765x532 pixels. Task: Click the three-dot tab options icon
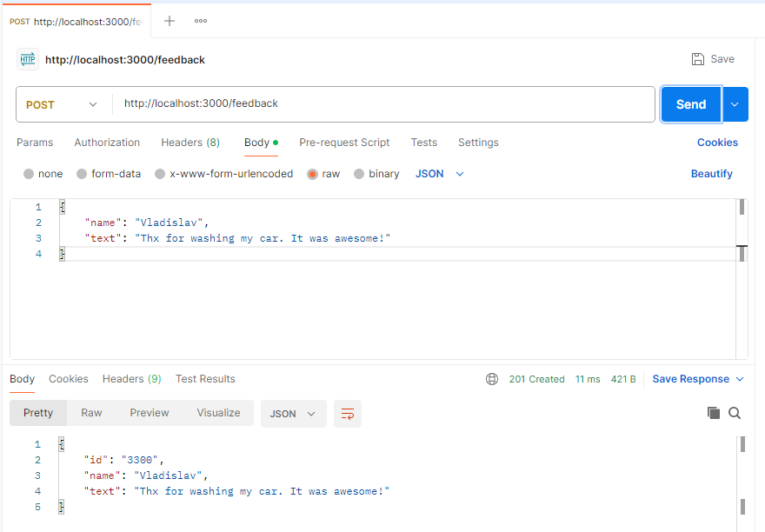pyautogui.click(x=201, y=21)
